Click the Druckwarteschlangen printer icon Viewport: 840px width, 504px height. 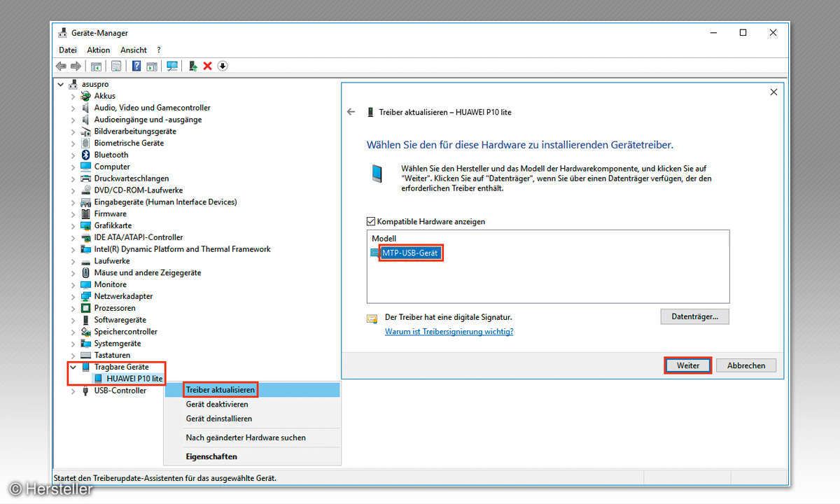coord(85,178)
